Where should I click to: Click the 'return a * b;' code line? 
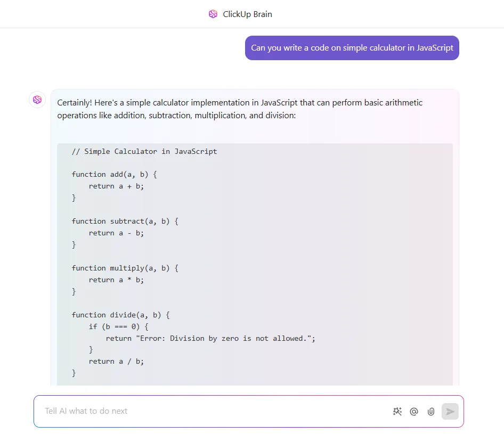[116, 280]
